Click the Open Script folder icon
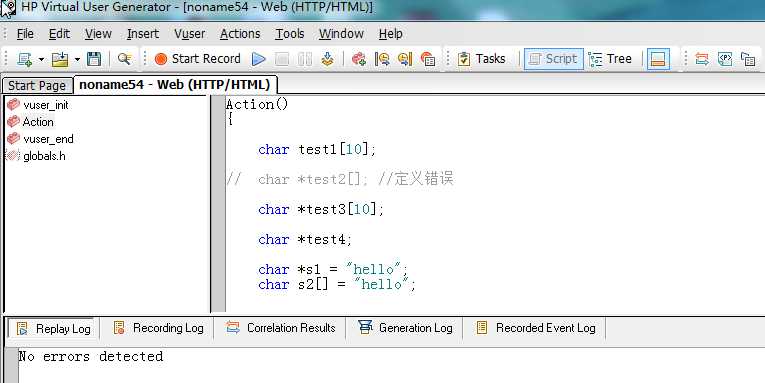Viewport: 765px width, 383px height. pyautogui.click(x=60, y=59)
